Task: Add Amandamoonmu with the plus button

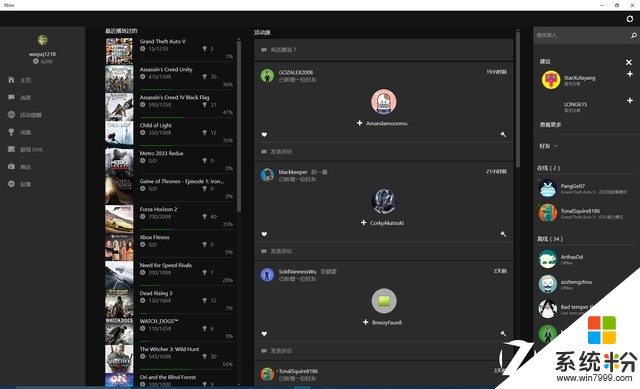Action: [x=360, y=123]
